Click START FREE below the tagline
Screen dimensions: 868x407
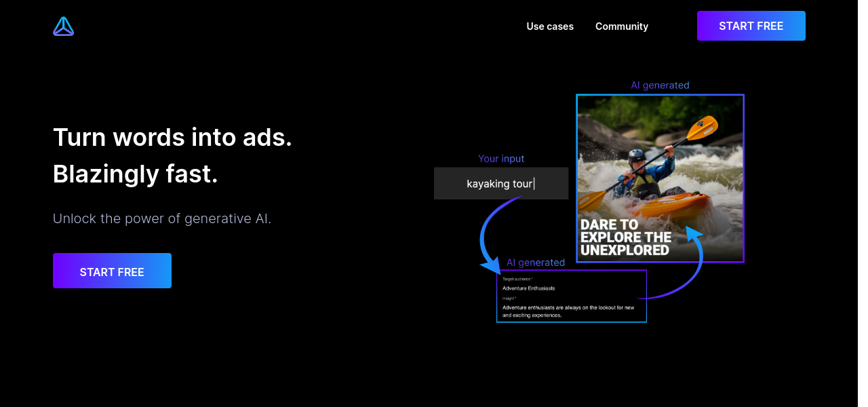point(112,271)
